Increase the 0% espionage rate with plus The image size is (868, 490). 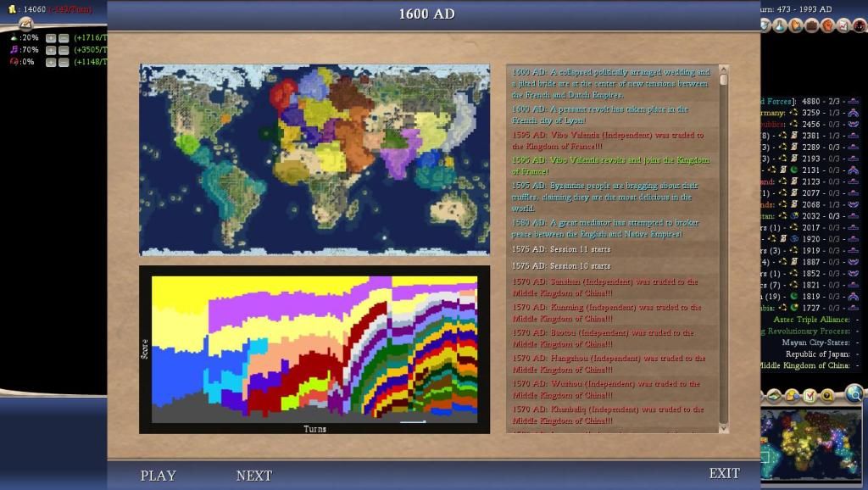pos(50,63)
